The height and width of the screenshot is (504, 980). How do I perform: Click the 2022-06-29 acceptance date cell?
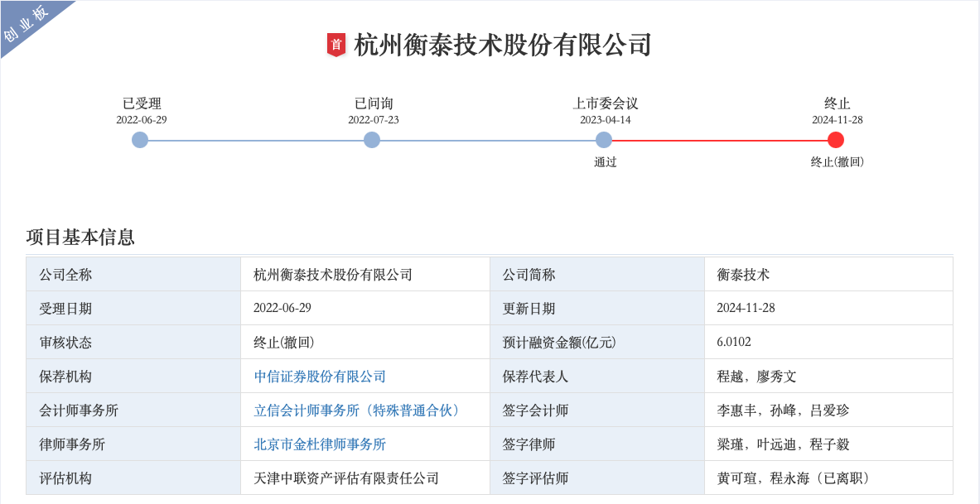[365, 308]
